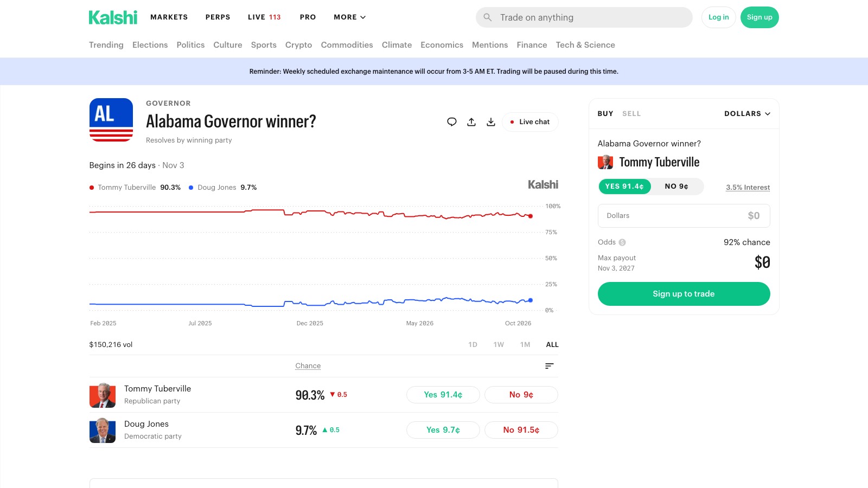
Task: Open Tommy Tuberville's row photo
Action: (x=103, y=395)
